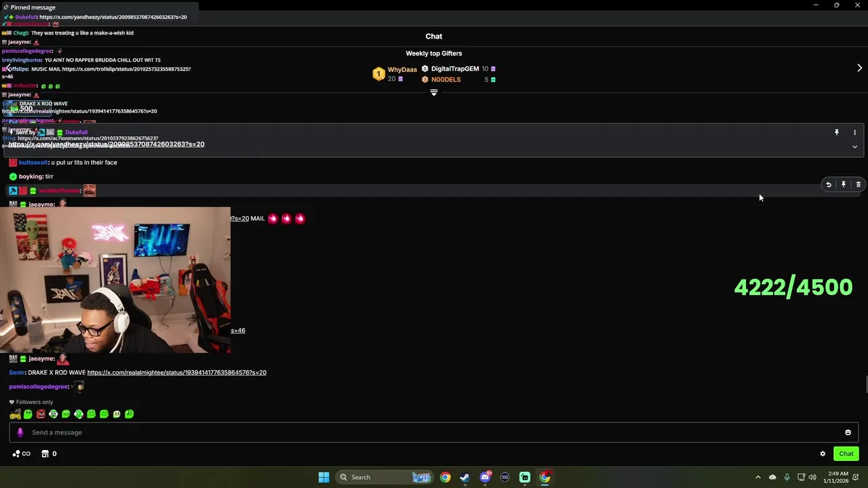The width and height of the screenshot is (868, 488).
Task: Click the Chat panel header title
Action: pyautogui.click(x=434, y=37)
